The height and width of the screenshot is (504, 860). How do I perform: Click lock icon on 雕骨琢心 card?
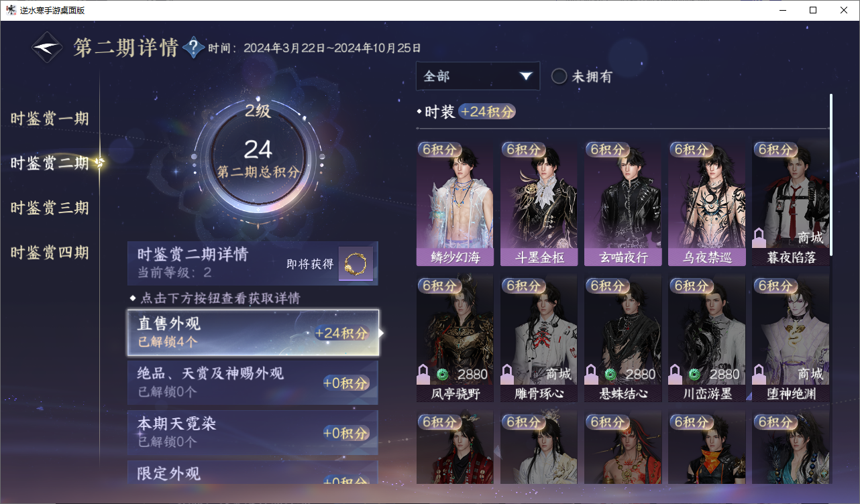pyautogui.click(x=508, y=373)
